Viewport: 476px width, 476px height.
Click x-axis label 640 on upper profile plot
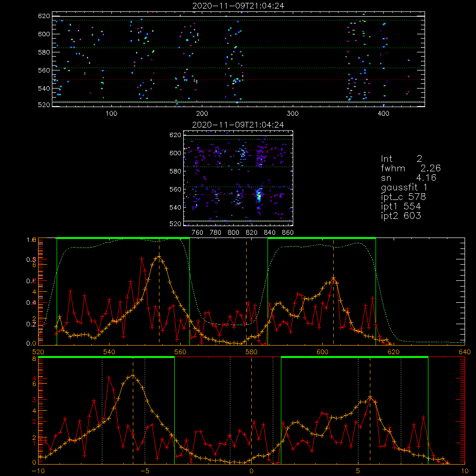465,352
